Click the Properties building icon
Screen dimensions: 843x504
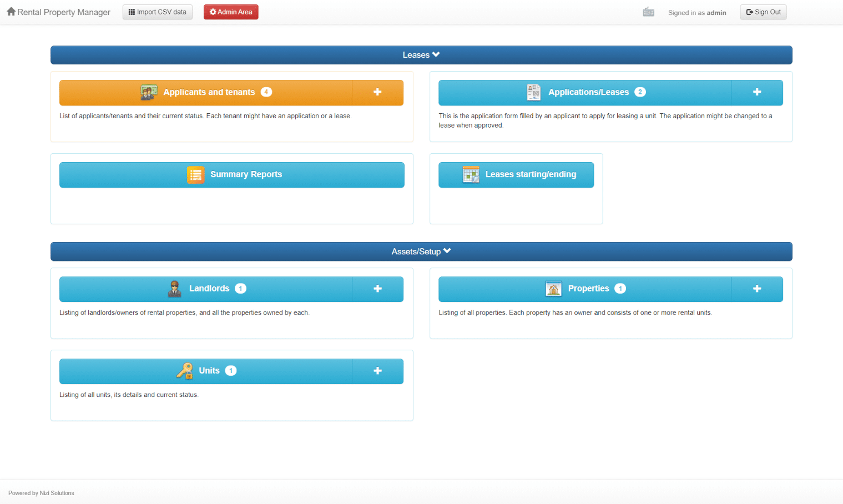pyautogui.click(x=553, y=289)
